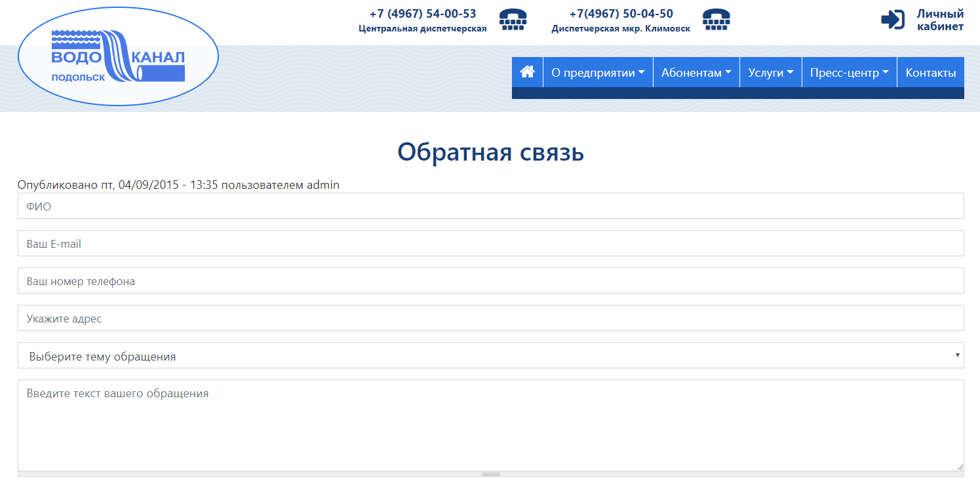This screenshot has height=489, width=980.
Task: Click the Vodokanal Podolsk logo
Action: 118,56
